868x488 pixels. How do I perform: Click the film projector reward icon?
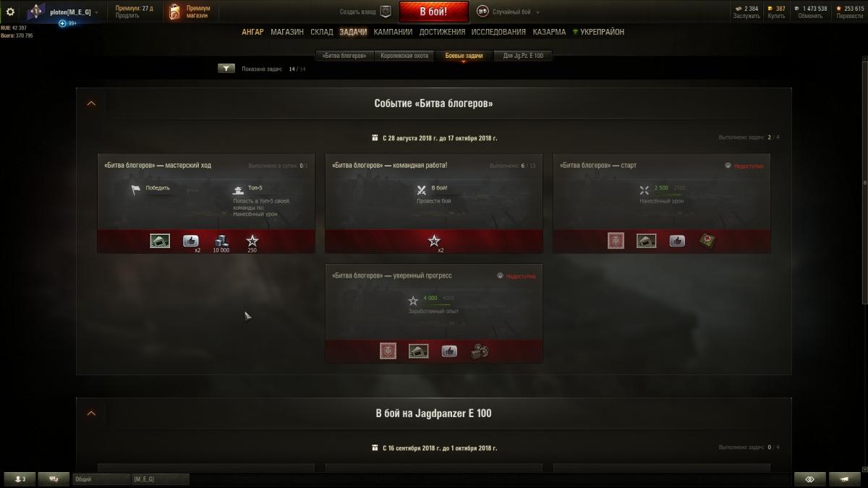pos(480,351)
